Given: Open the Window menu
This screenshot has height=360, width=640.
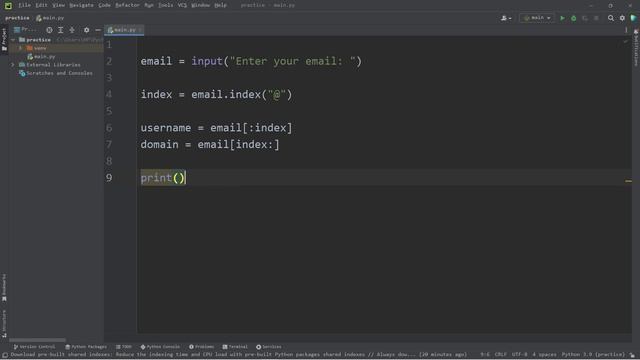Looking at the screenshot, I should coord(200,5).
